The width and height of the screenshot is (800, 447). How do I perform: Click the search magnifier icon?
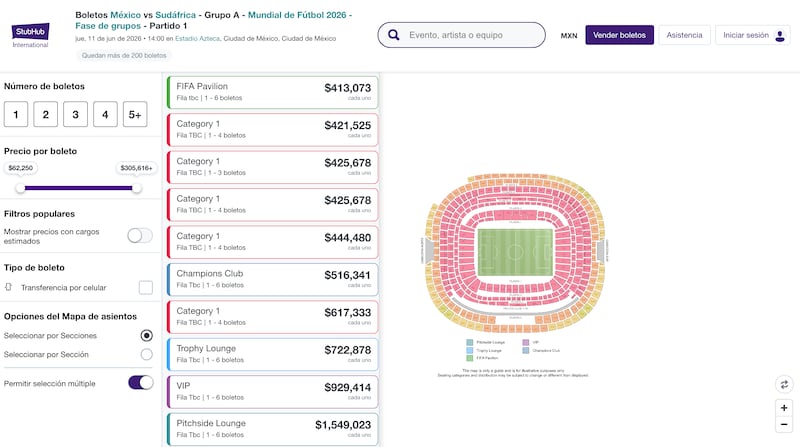(395, 35)
